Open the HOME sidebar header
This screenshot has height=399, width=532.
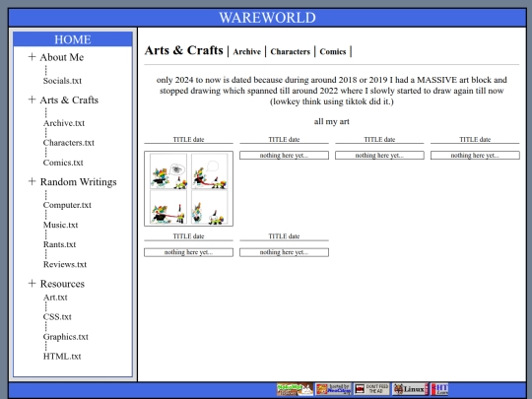click(73, 39)
